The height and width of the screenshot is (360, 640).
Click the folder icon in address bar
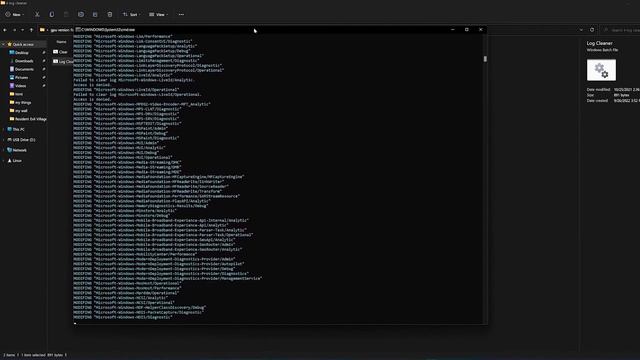(x=42, y=30)
